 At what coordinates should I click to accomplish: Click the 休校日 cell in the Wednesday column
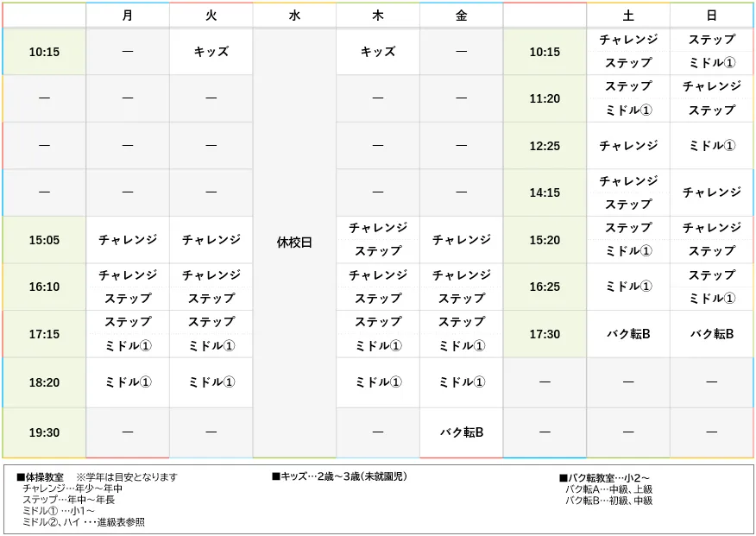293,242
